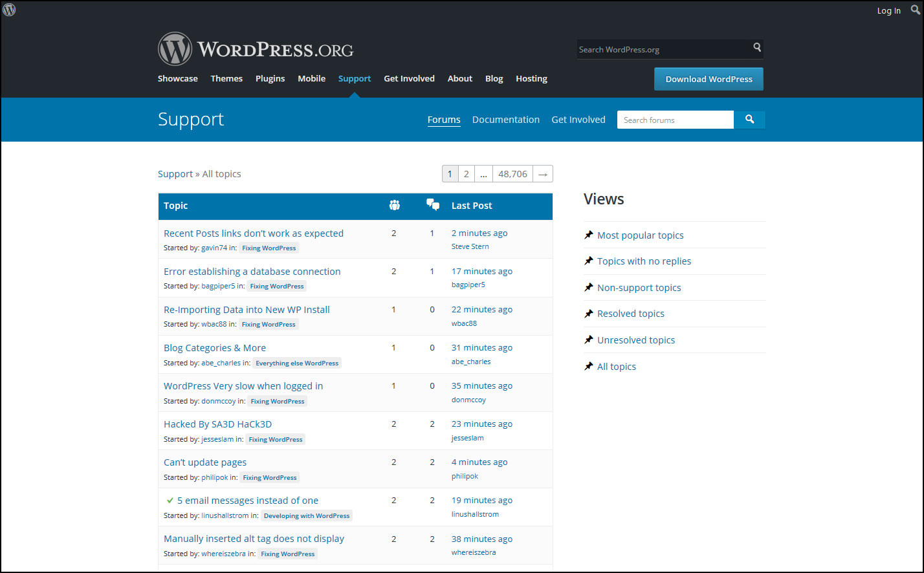Screen dimensions: 924x573
Task: Open topic Error establishing a database connection
Action: pyautogui.click(x=252, y=272)
